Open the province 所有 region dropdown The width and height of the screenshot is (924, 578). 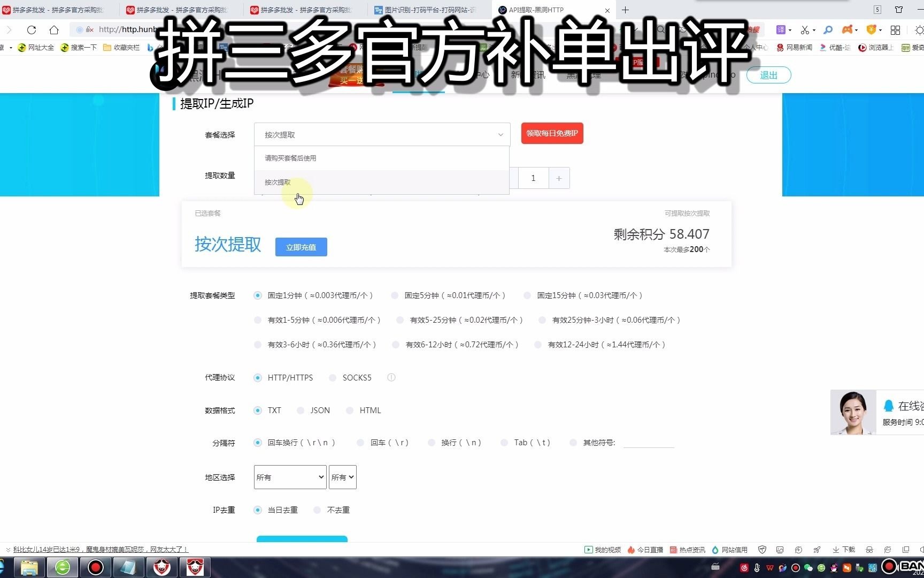(290, 477)
